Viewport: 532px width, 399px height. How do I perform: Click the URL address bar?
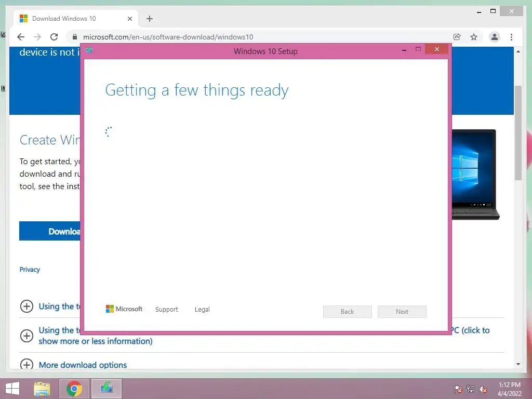[258, 37]
